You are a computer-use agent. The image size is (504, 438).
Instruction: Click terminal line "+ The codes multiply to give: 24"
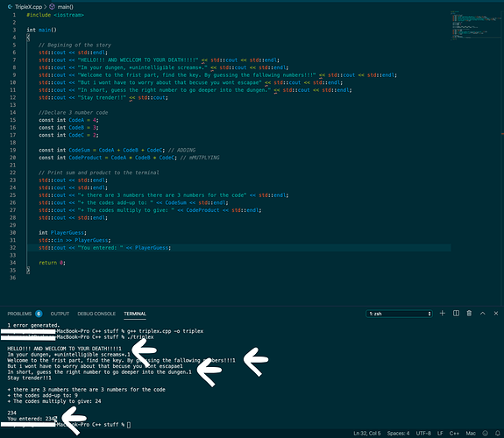tap(54, 401)
